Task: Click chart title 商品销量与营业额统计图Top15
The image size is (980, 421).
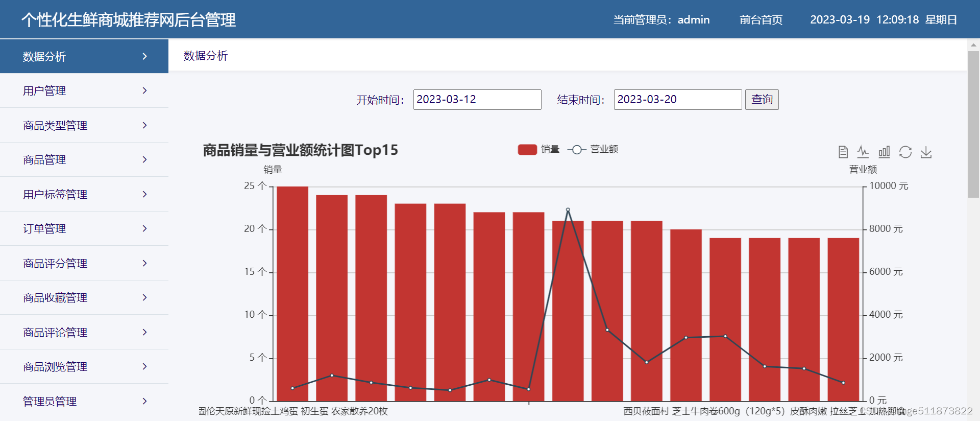Action: (x=300, y=150)
